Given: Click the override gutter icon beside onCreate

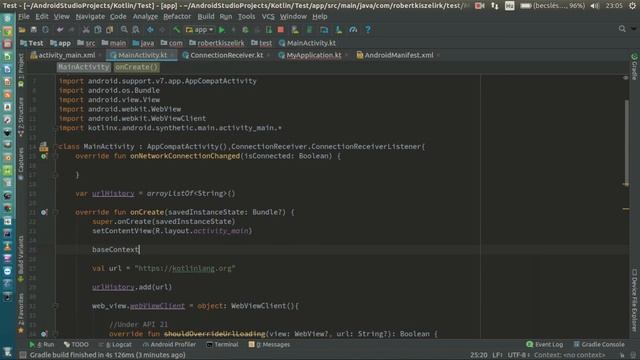Looking at the screenshot, I should 44,212.
